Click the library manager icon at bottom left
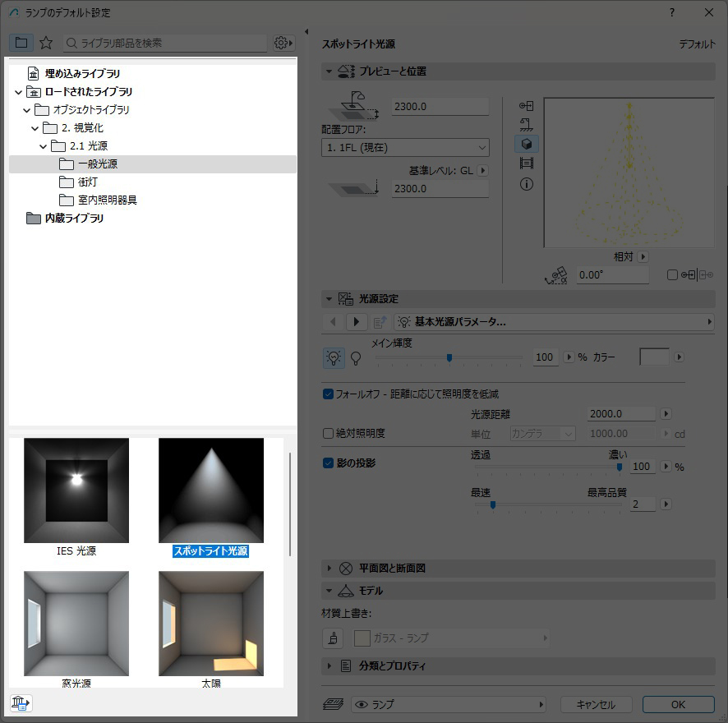This screenshot has width=728, height=723. tap(21, 703)
